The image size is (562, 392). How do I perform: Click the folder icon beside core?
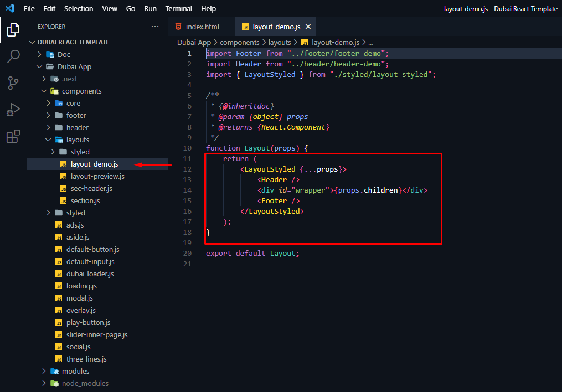pyautogui.click(x=59, y=103)
